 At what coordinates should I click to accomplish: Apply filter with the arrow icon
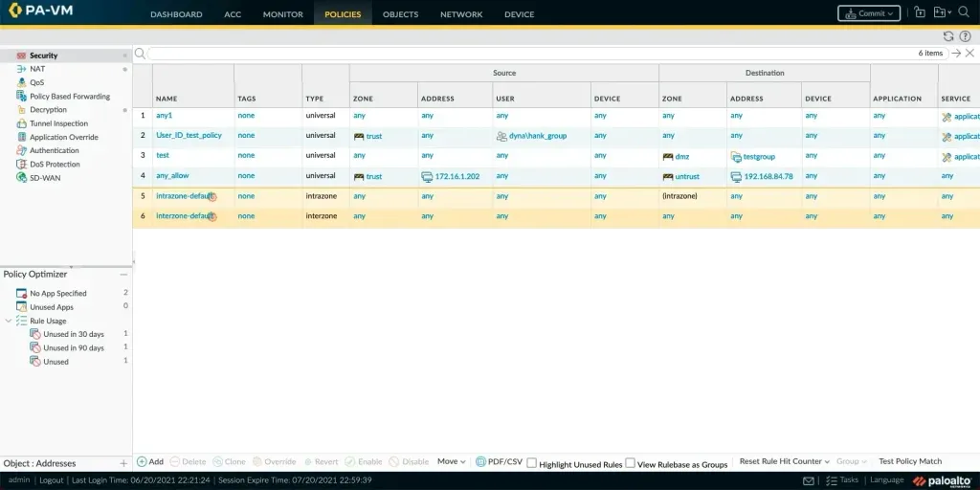coord(956,54)
